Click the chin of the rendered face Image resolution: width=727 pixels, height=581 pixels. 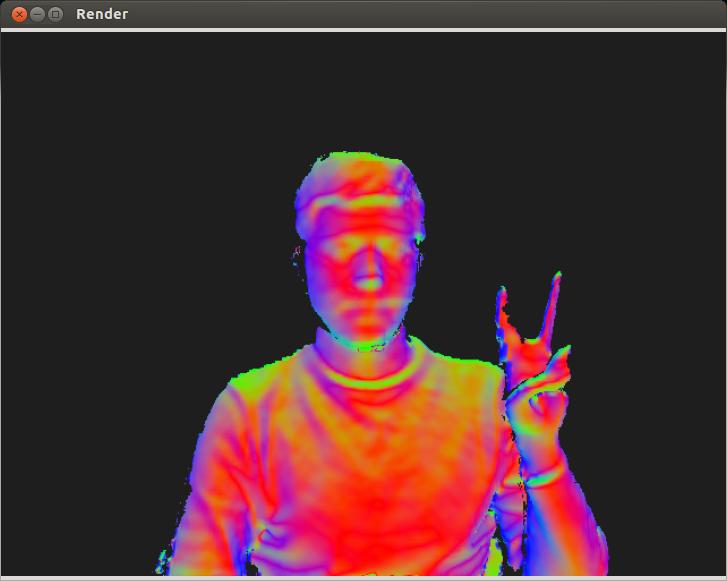[x=367, y=330]
